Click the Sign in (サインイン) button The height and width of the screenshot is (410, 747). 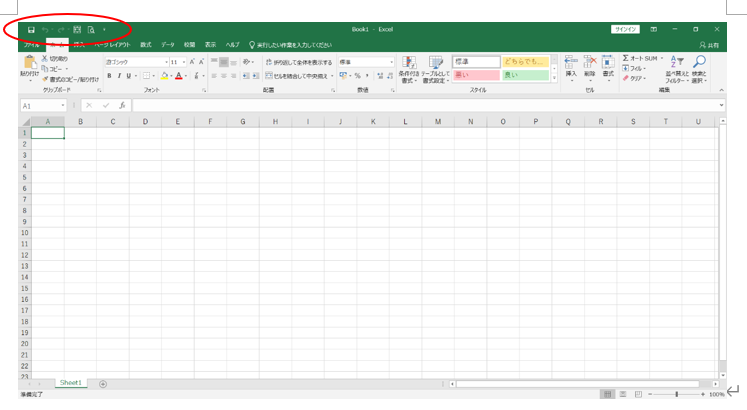click(x=625, y=30)
